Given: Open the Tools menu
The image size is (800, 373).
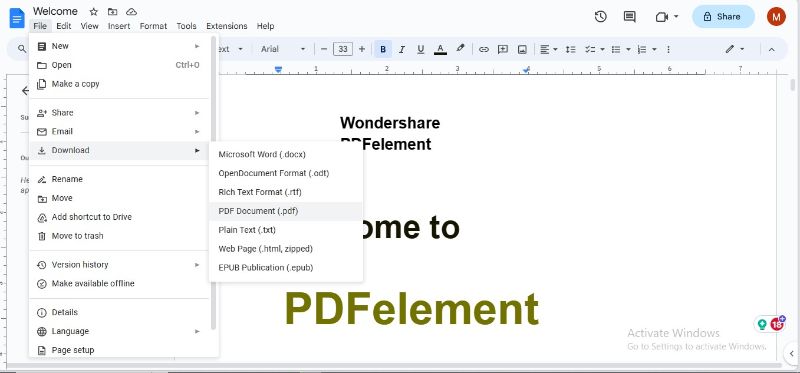Looking at the screenshot, I should 186,26.
